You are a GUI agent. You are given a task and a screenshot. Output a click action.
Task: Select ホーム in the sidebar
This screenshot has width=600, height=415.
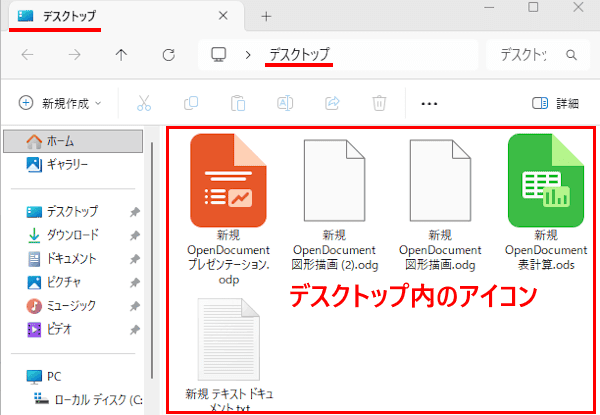(x=73, y=141)
